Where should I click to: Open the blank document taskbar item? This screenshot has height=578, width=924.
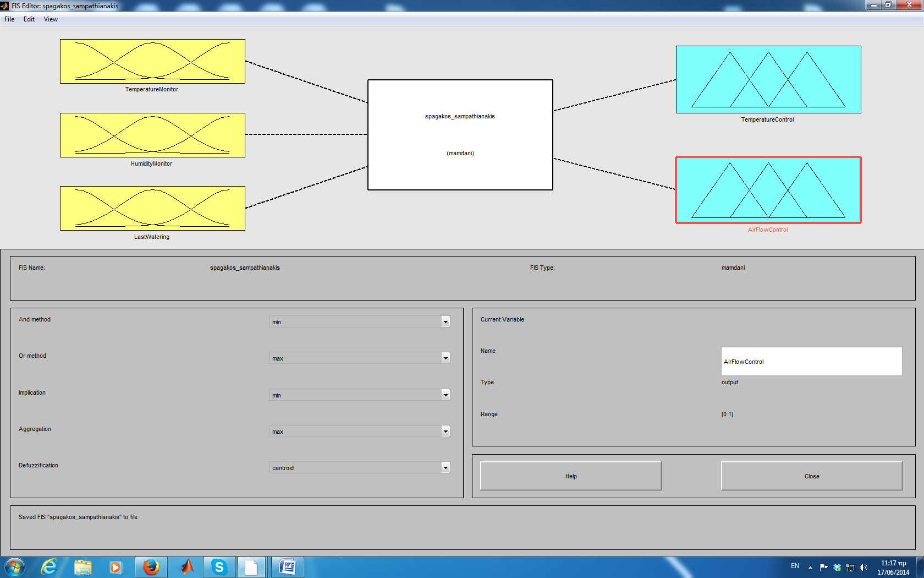(x=252, y=567)
